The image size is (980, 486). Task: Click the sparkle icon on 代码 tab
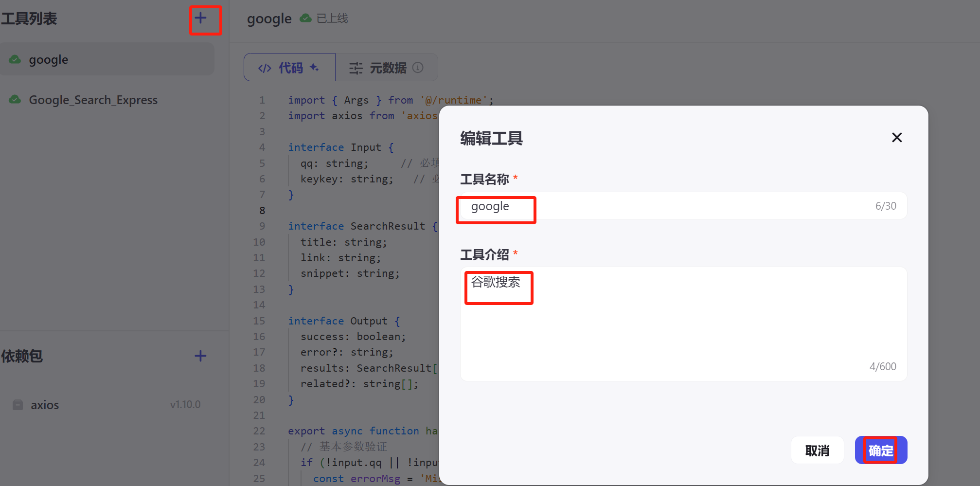pyautogui.click(x=314, y=68)
